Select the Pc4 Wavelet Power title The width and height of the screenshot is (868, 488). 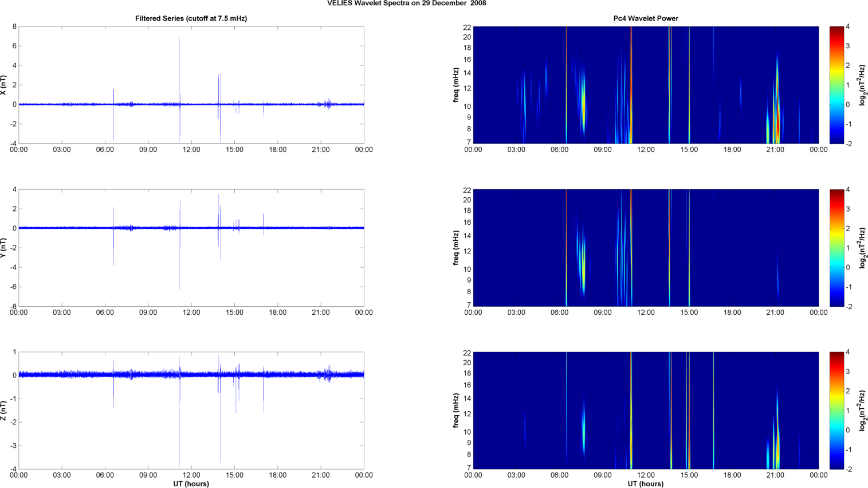point(646,18)
